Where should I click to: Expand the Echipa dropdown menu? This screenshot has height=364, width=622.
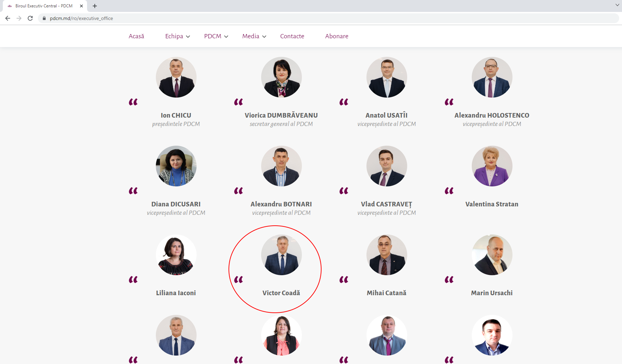(178, 36)
